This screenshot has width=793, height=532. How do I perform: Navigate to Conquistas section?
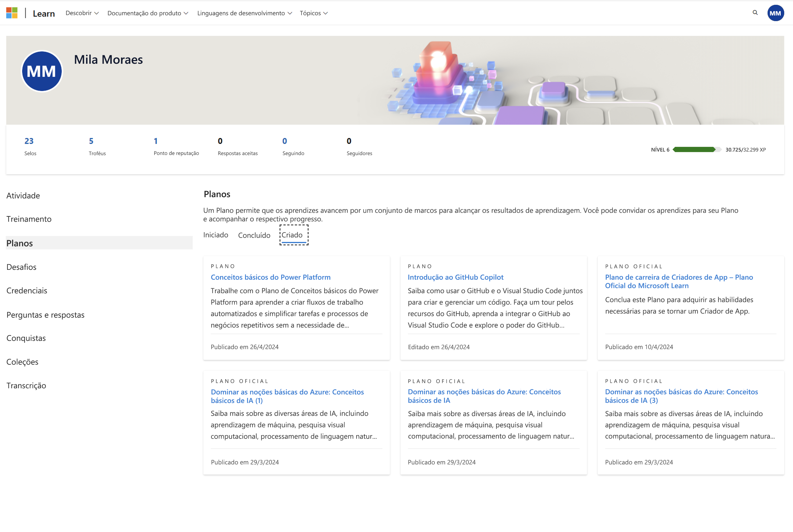(x=26, y=337)
